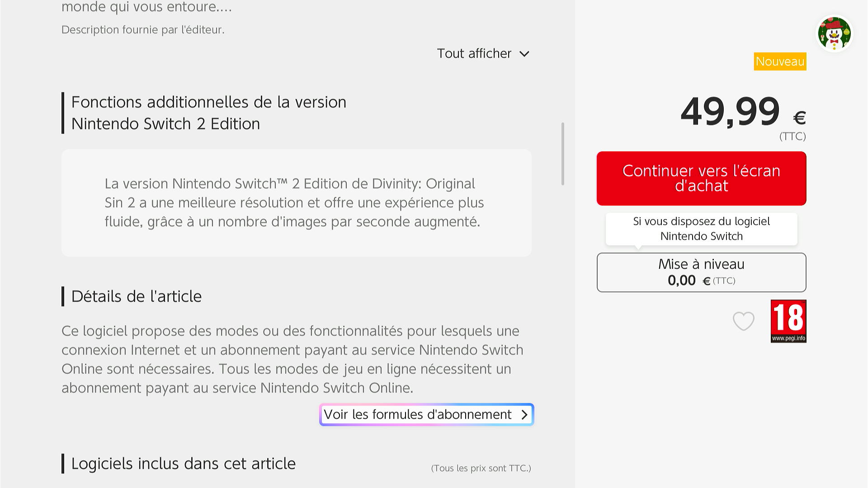Click the Tous les prix sont TTC note
This screenshot has width=868, height=488.
point(481,468)
